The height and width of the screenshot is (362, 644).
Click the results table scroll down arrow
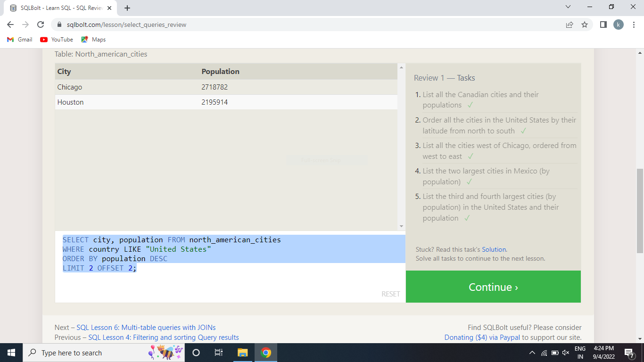click(401, 226)
